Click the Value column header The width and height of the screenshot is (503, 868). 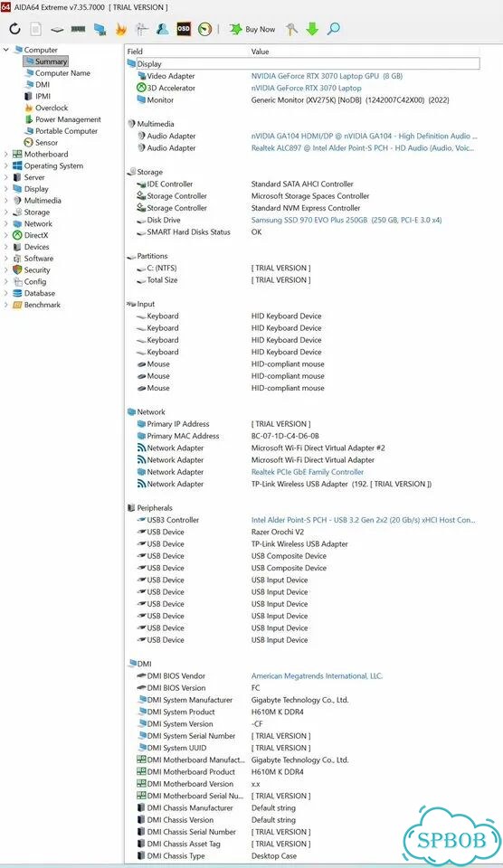(260, 52)
